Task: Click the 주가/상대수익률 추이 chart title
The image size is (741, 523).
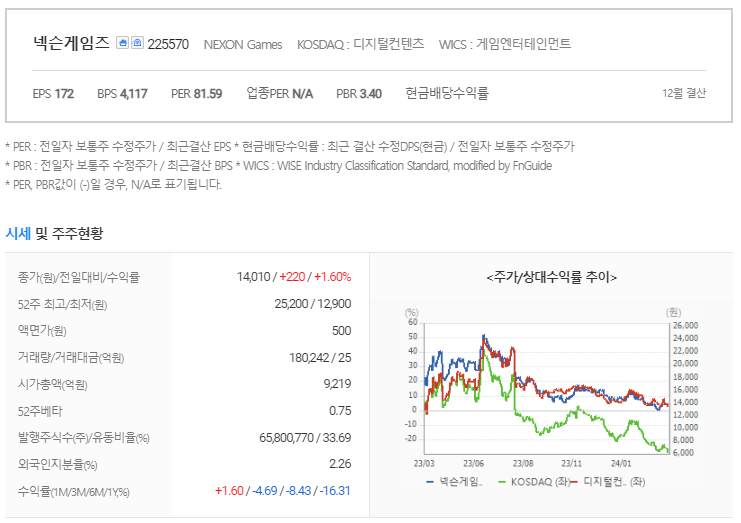Action: coord(551,277)
